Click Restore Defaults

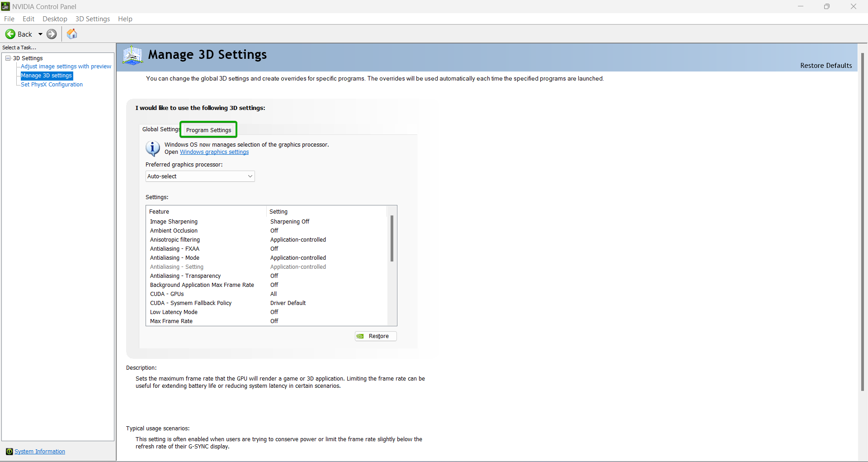coord(826,66)
